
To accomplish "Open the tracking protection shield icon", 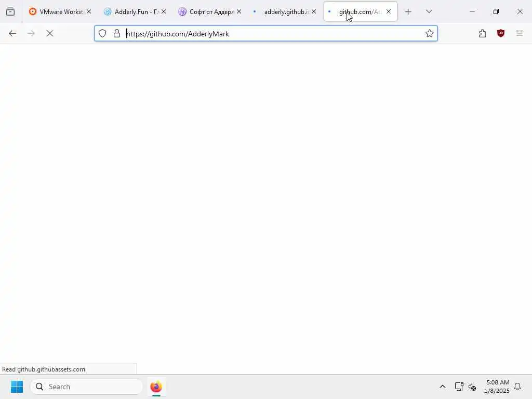I will point(102,33).
